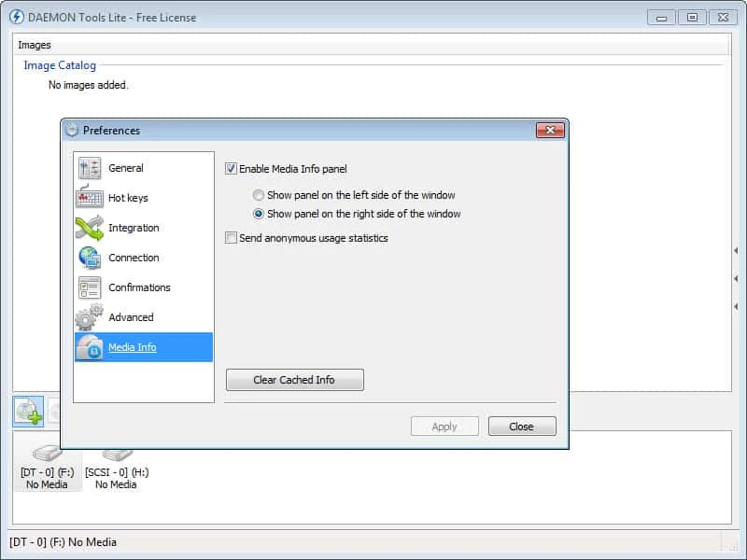
Task: Click the General preferences sliders icon
Action: point(90,168)
